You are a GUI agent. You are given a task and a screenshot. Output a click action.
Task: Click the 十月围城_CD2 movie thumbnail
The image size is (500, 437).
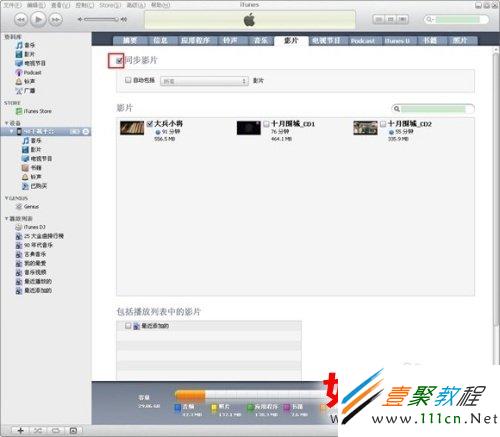click(x=365, y=128)
